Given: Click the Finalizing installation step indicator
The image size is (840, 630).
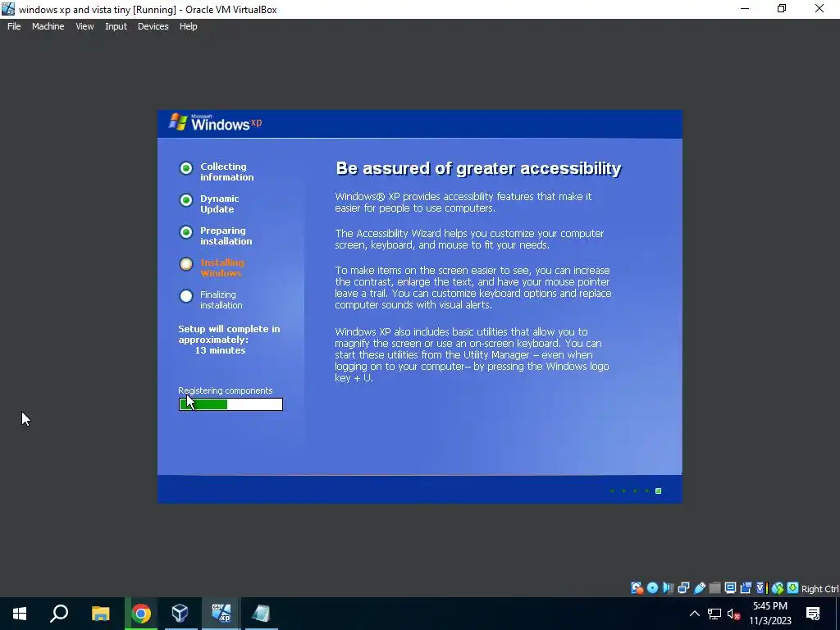Looking at the screenshot, I should (186, 295).
